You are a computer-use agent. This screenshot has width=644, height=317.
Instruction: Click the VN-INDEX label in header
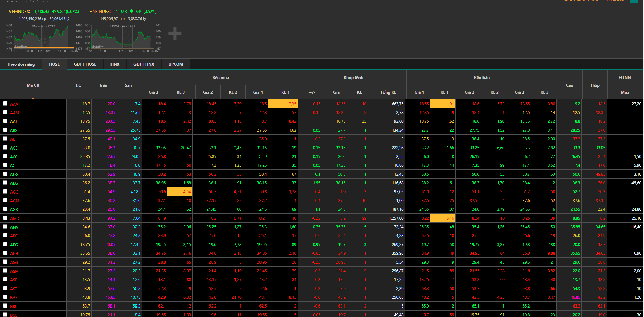pyautogui.click(x=20, y=12)
